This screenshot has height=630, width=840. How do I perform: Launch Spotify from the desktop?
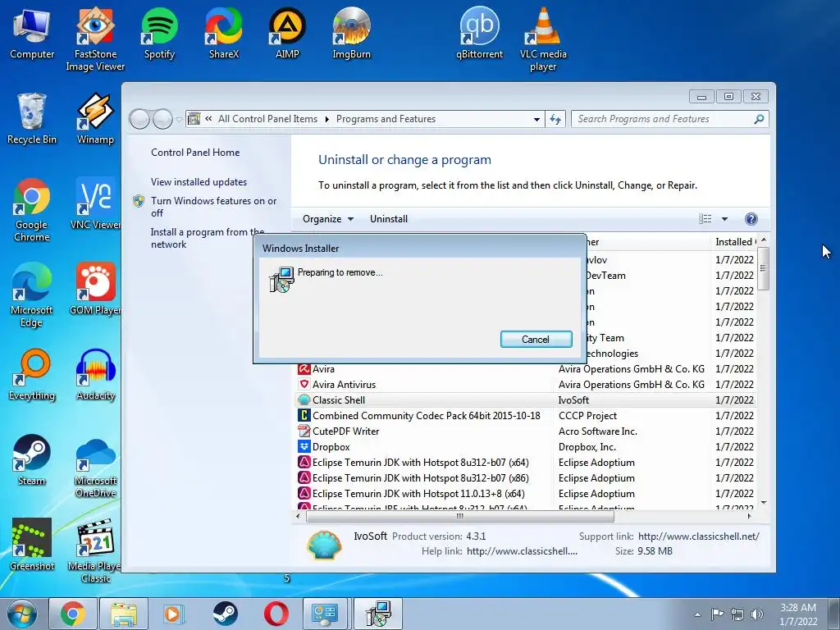click(x=159, y=33)
